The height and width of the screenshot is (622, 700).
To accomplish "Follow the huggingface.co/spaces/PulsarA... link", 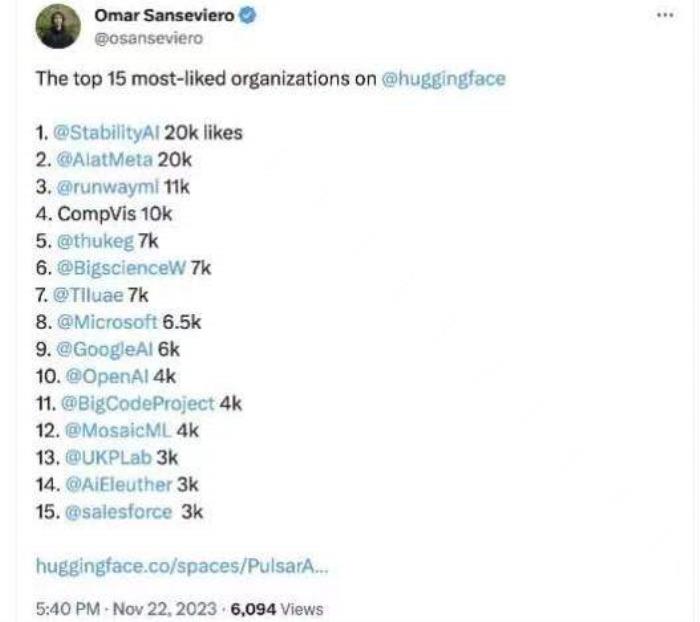I will 182,566.
